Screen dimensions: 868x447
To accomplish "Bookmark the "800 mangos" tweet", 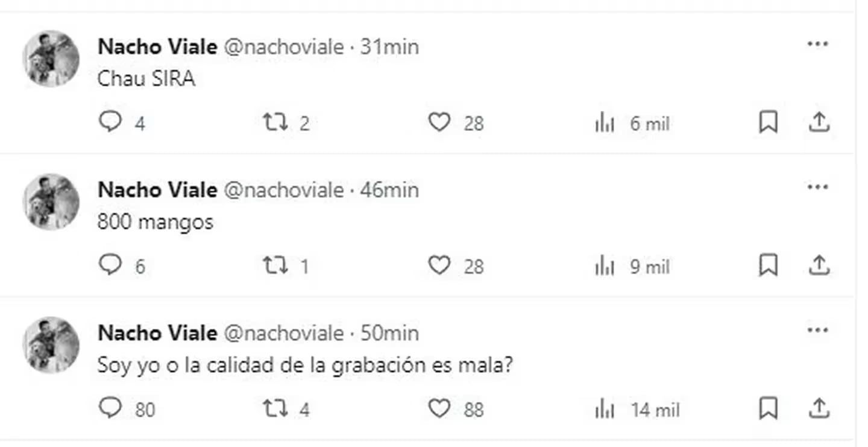I will [x=769, y=264].
